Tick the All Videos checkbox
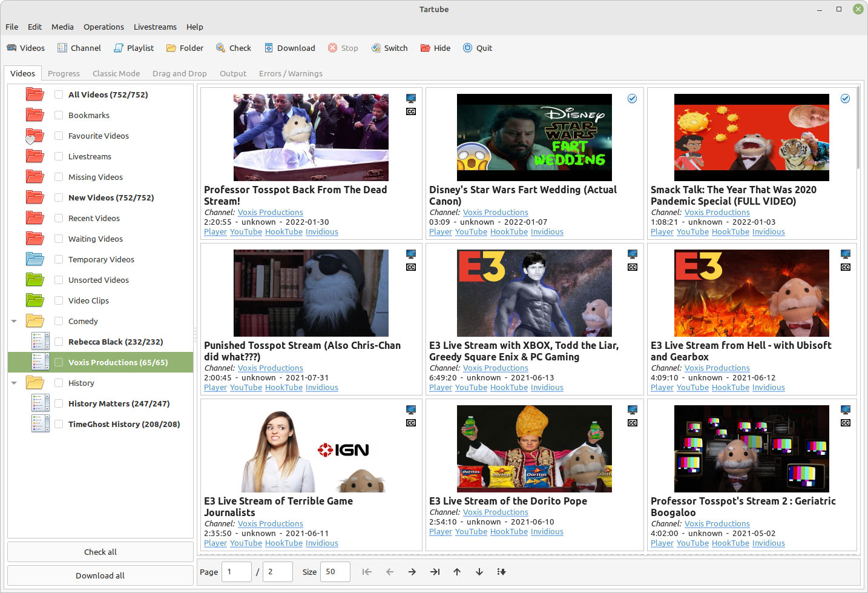 coord(59,94)
